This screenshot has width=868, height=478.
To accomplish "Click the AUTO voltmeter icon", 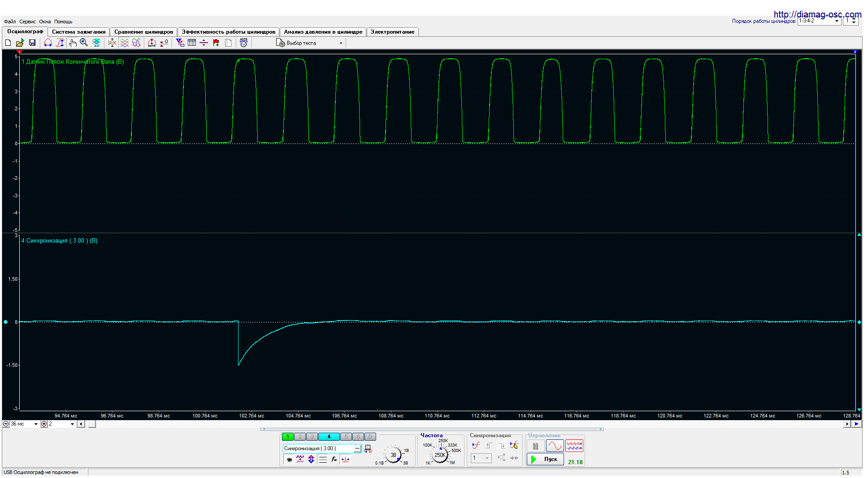I will click(x=243, y=43).
